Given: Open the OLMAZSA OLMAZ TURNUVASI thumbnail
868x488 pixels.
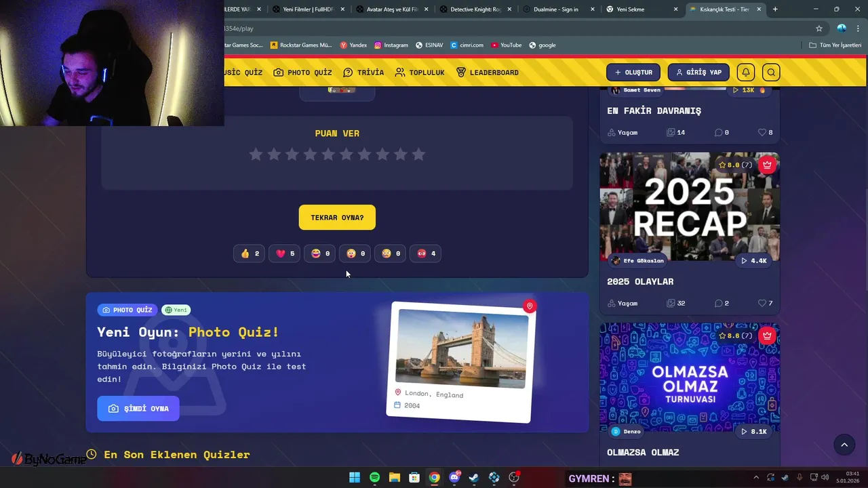Looking at the screenshot, I should click(690, 378).
